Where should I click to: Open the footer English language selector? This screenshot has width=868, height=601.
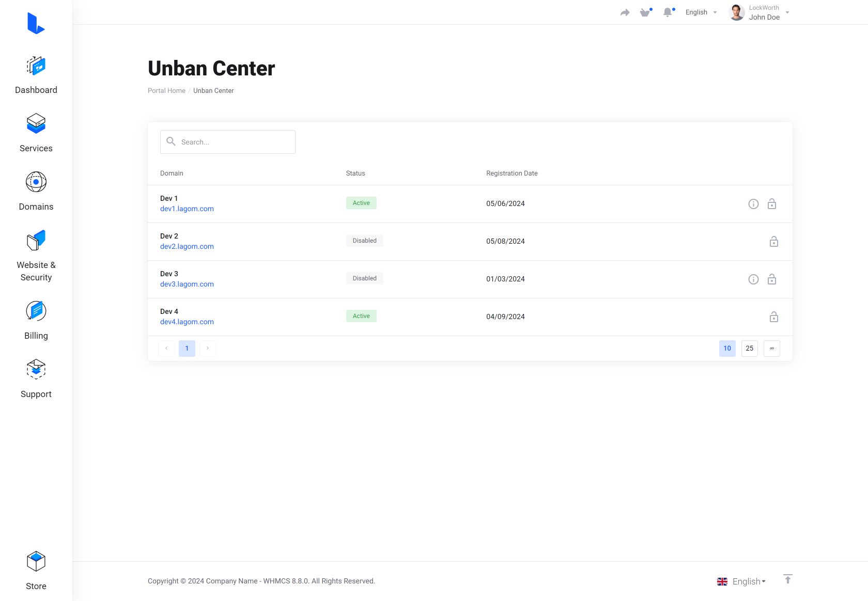coord(741,581)
